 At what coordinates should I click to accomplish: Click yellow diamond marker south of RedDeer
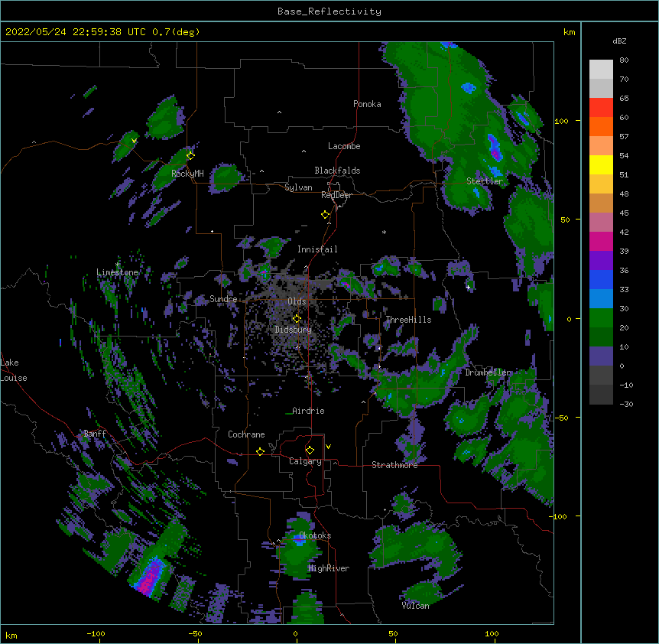click(326, 215)
